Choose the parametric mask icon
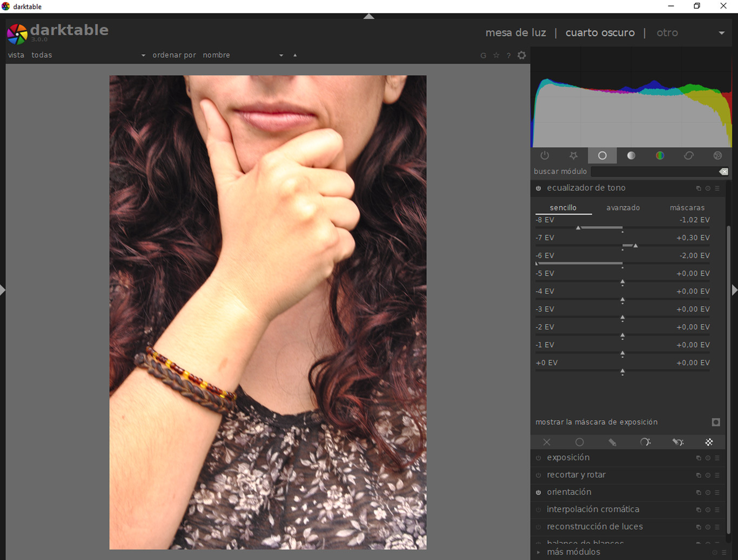The image size is (738, 560). click(x=645, y=442)
